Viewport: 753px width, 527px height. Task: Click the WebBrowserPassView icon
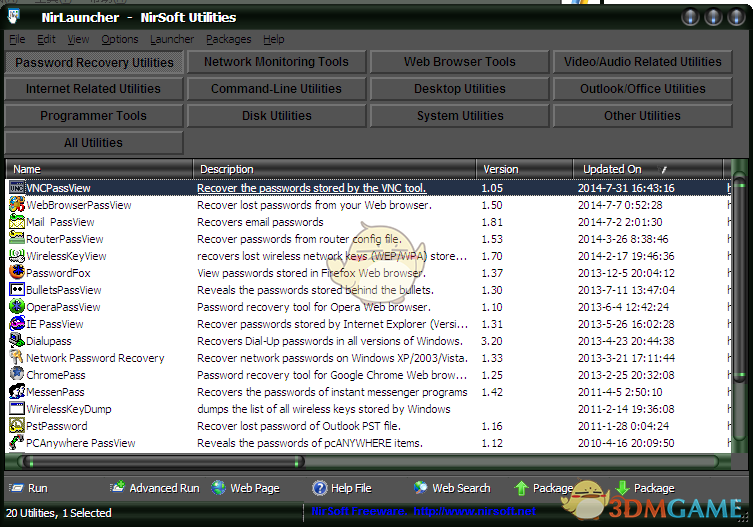[17, 205]
